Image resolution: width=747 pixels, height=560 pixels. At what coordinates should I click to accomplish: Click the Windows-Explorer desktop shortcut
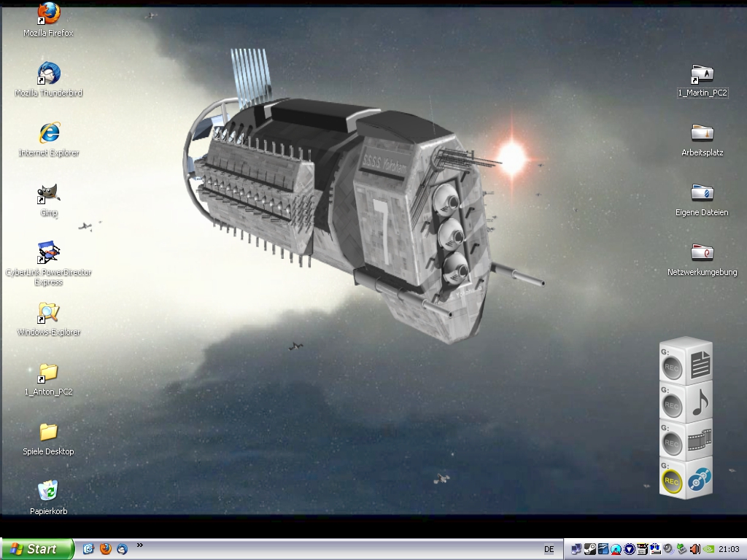(48, 313)
